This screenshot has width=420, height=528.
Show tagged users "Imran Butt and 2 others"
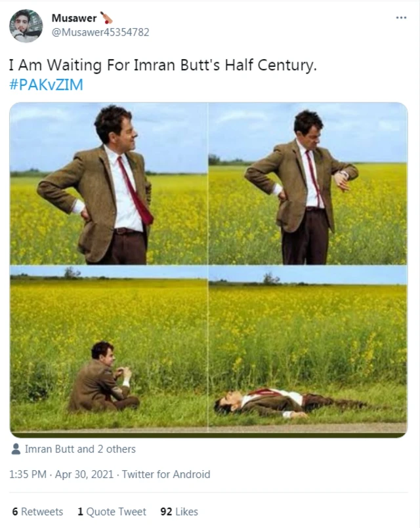pyautogui.click(x=80, y=449)
